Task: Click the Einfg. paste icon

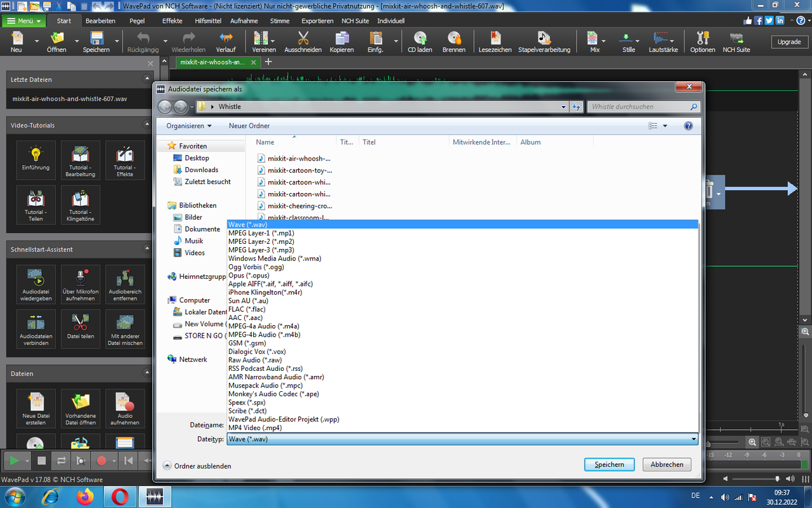Action: pos(376,42)
